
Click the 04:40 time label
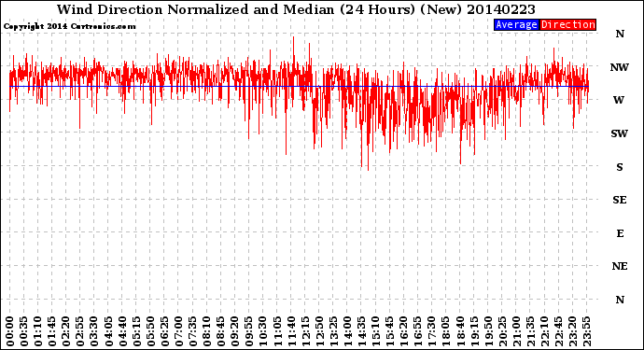[122, 331]
